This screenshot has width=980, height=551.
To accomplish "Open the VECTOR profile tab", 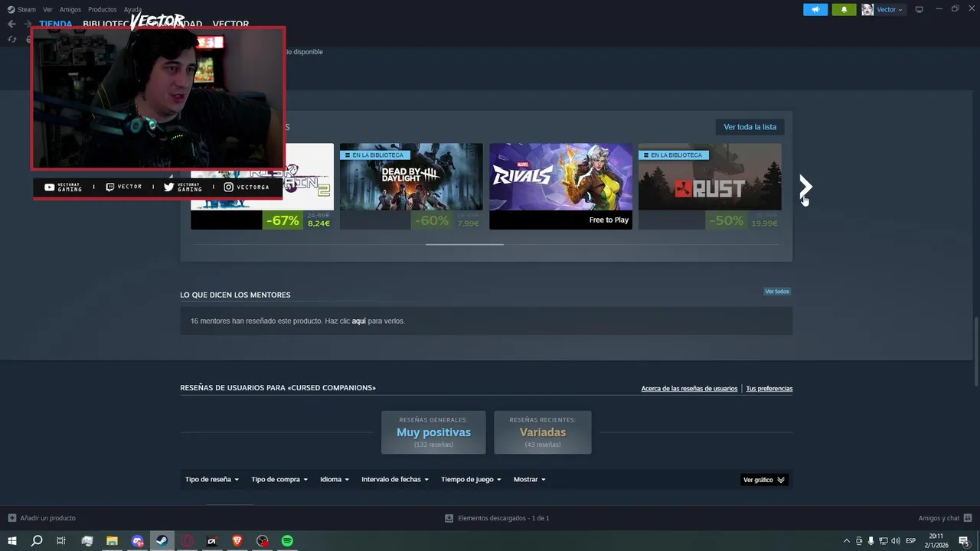I will 230,24.
